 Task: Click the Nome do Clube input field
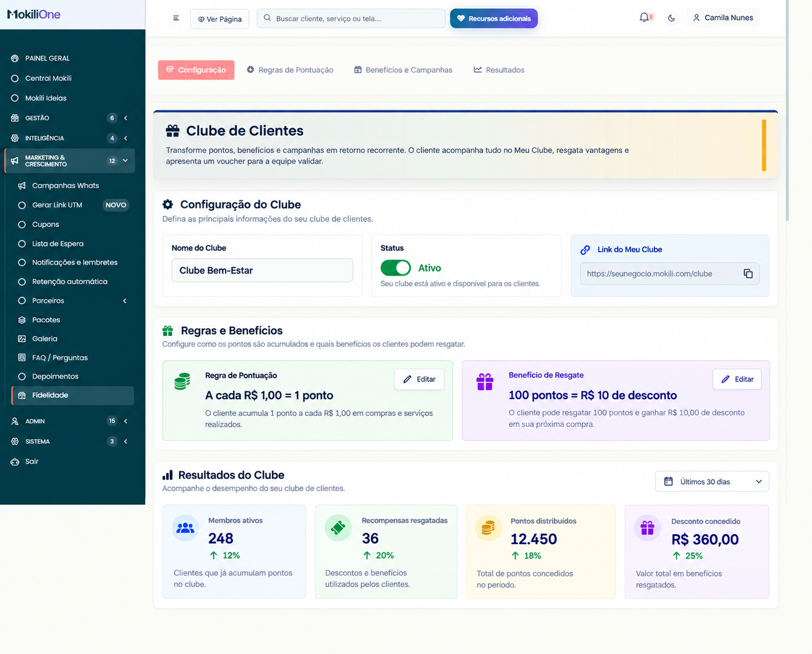coord(262,271)
